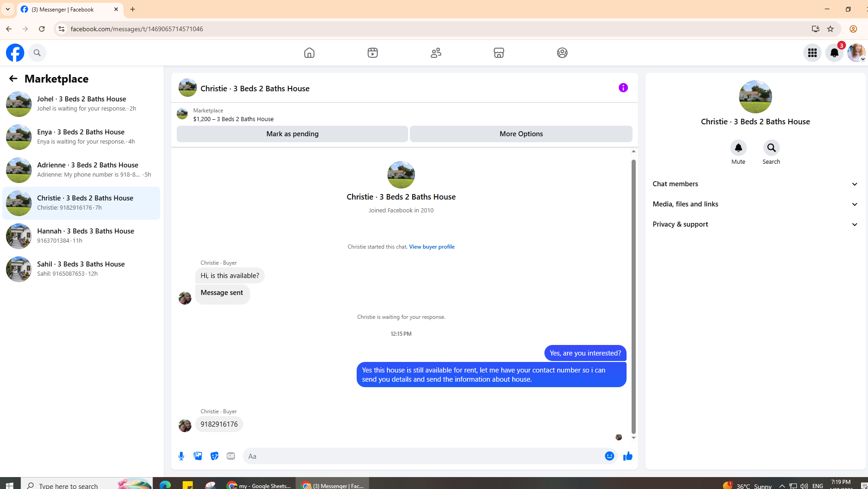Open the View buyer profile link
Image resolution: width=868 pixels, height=489 pixels.
coord(432,247)
